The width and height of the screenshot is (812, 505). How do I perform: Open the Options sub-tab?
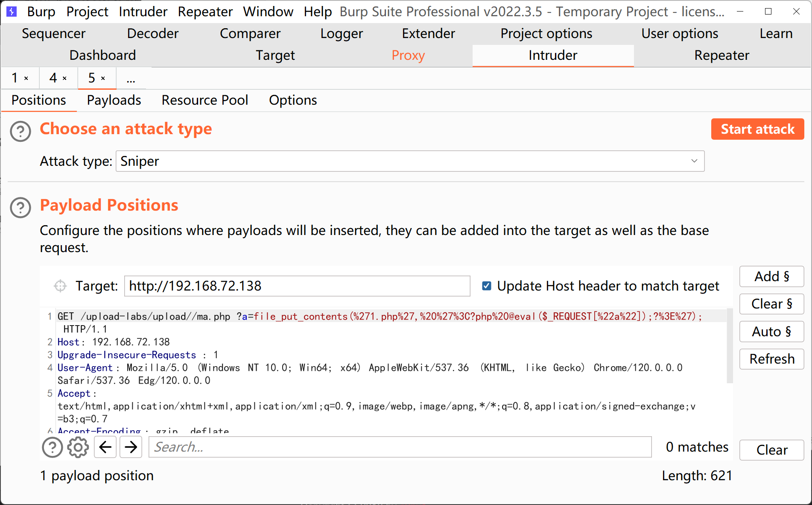pyautogui.click(x=293, y=100)
